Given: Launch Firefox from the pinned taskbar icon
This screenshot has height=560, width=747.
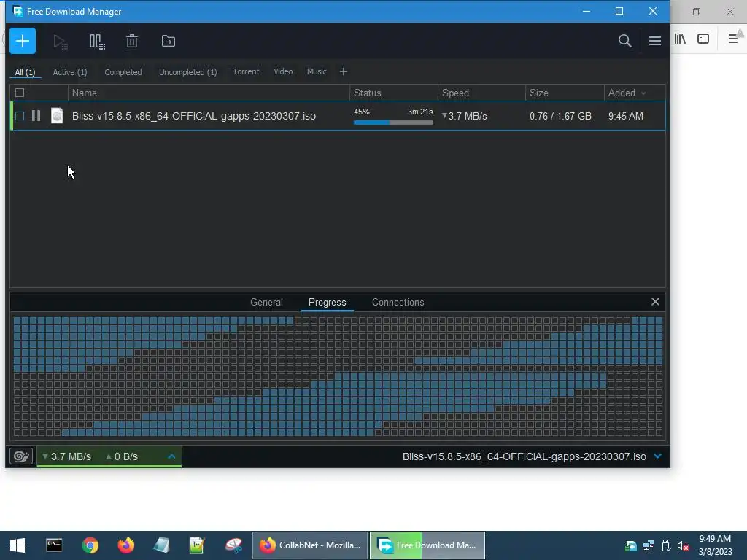Looking at the screenshot, I should coord(125,545).
